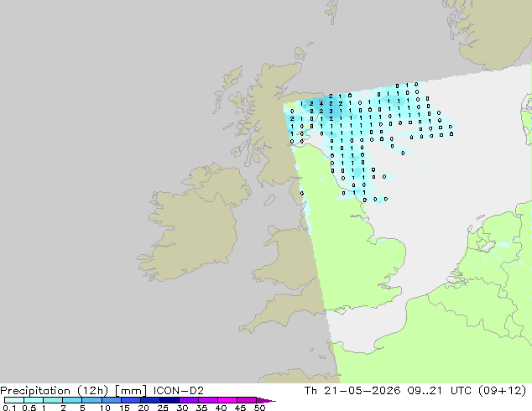Viewport: 532px width, 411px height.
Task: Click the date '21-05-2026'
Action: 362,391
